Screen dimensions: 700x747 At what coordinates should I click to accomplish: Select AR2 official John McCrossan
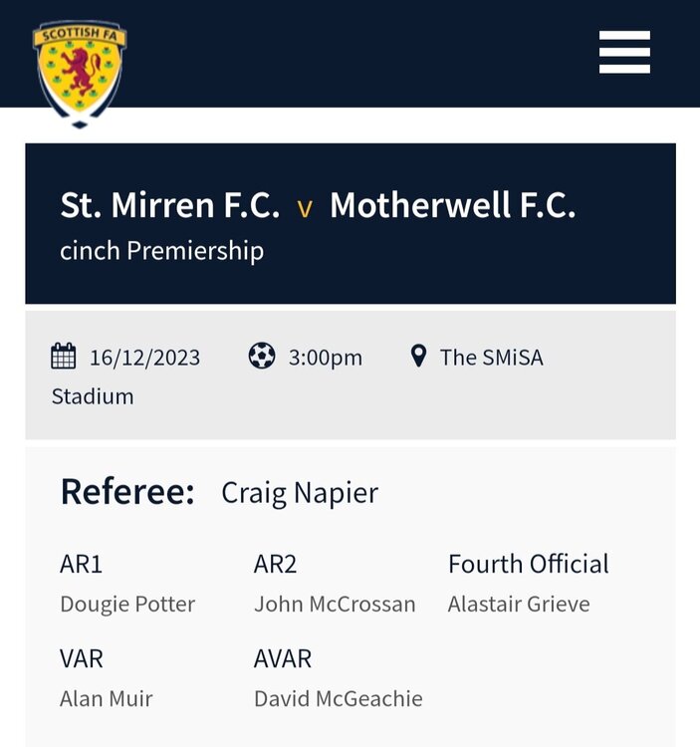335,605
